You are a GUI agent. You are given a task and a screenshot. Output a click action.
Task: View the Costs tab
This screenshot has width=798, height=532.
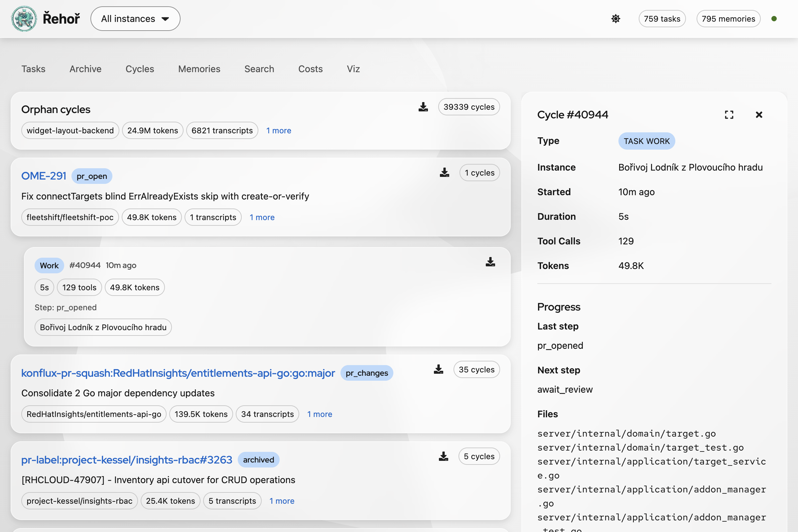(x=311, y=69)
